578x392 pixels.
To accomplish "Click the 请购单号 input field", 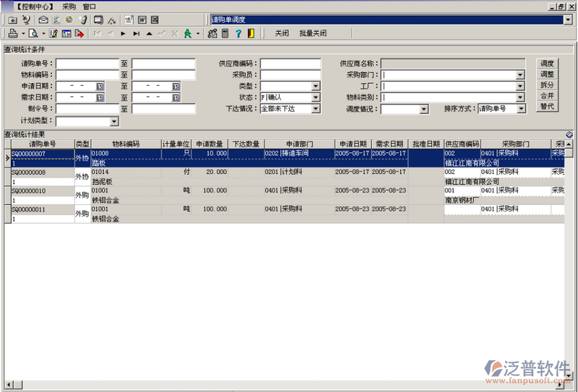I will [87, 64].
